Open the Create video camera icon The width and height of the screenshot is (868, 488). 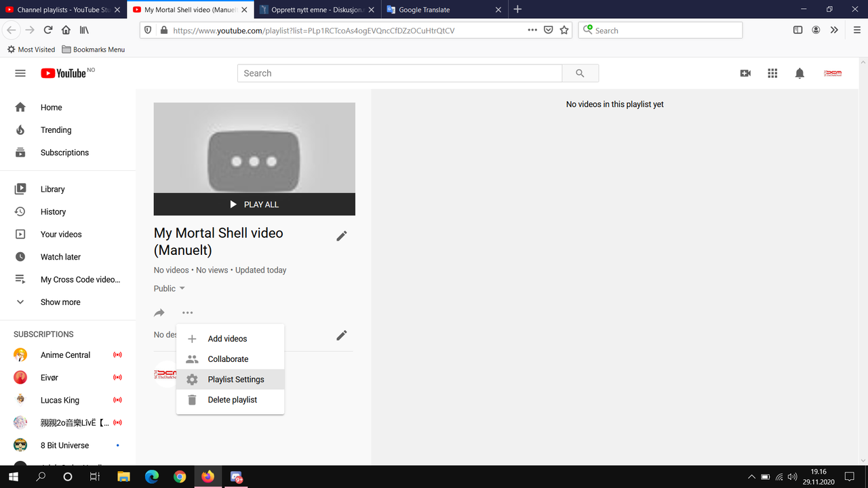(745, 73)
